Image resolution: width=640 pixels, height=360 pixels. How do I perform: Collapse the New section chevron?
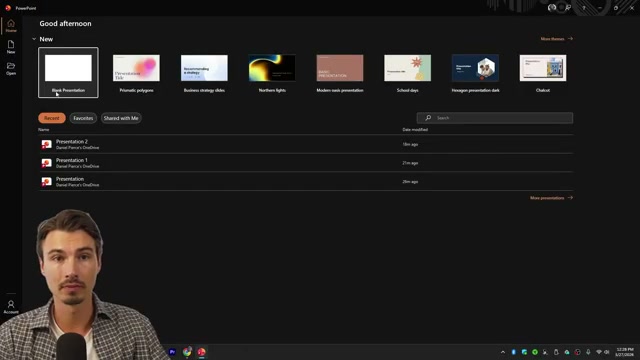(x=34, y=39)
